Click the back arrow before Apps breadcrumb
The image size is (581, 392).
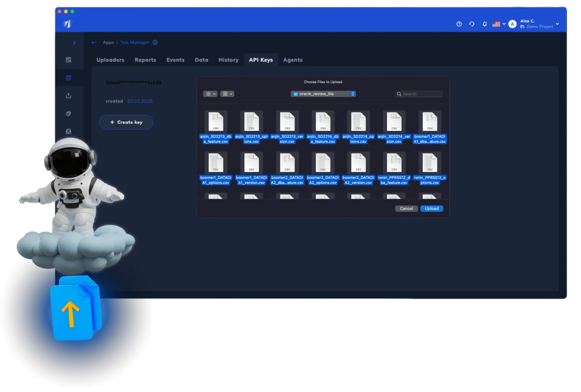pyautogui.click(x=94, y=42)
